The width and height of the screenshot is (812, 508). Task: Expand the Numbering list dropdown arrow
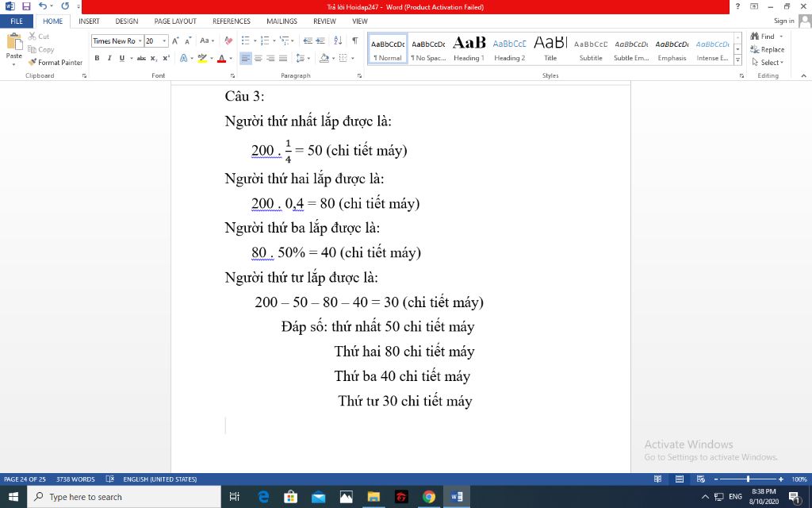pyautogui.click(x=274, y=40)
